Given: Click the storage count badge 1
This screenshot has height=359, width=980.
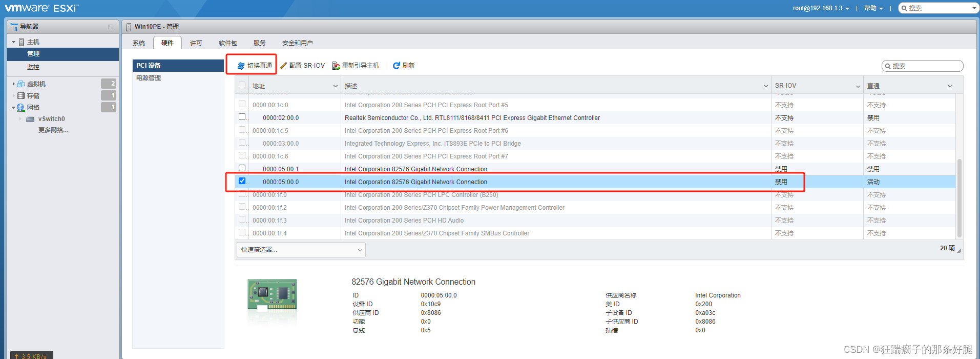Looking at the screenshot, I should [x=109, y=95].
